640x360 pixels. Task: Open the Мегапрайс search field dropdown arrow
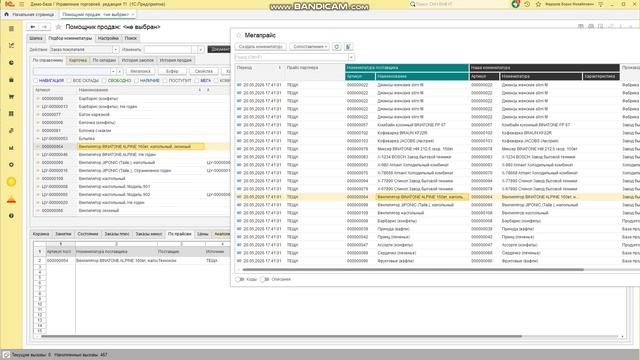pos(351,57)
